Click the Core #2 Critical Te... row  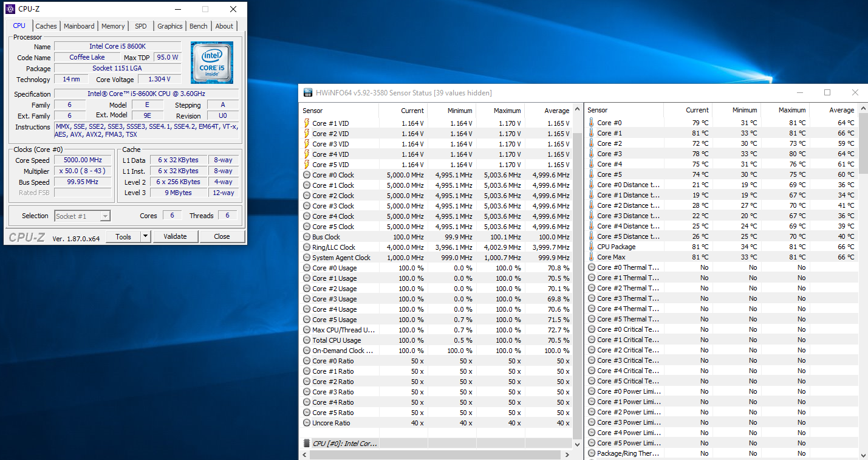coord(722,350)
